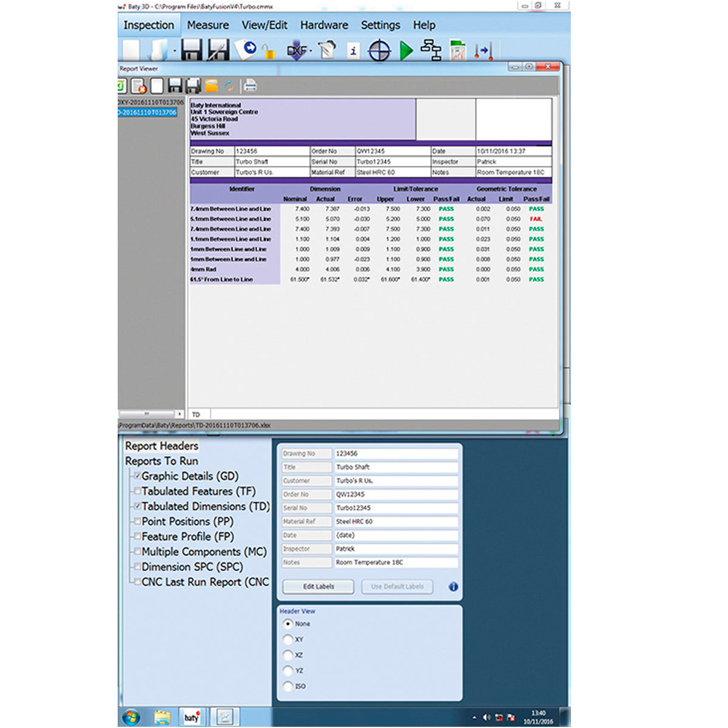Open the Measure menu
Screen dimensions: 728x728
point(208,25)
